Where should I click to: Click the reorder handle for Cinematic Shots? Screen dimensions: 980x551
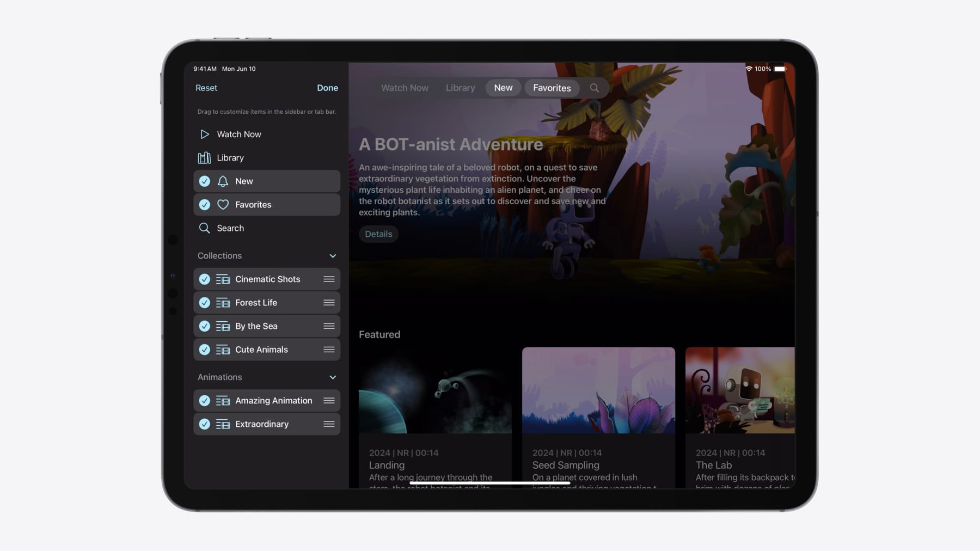click(x=329, y=279)
